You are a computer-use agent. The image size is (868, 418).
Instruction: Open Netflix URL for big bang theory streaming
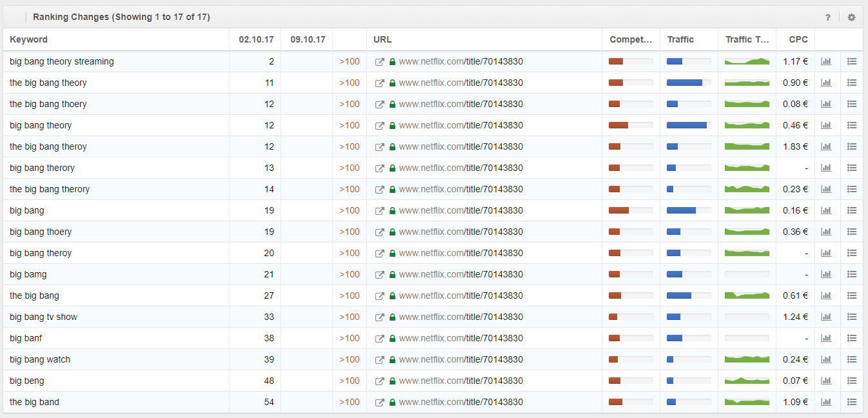point(460,61)
